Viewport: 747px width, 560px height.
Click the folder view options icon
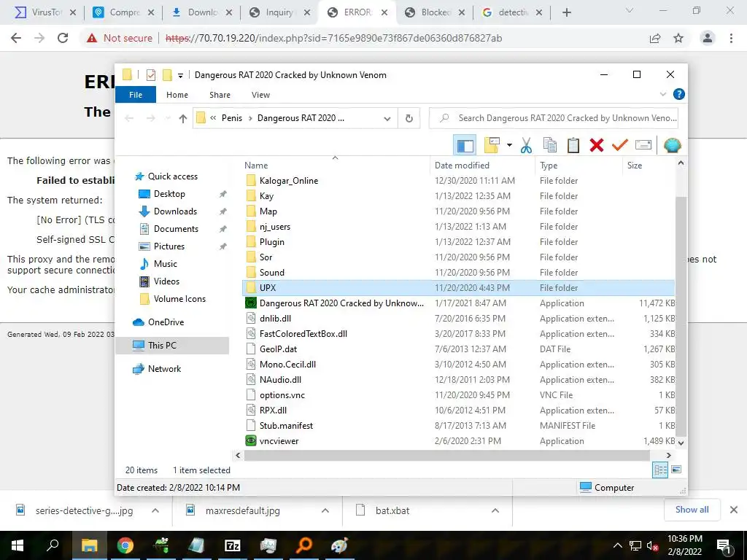(492, 145)
